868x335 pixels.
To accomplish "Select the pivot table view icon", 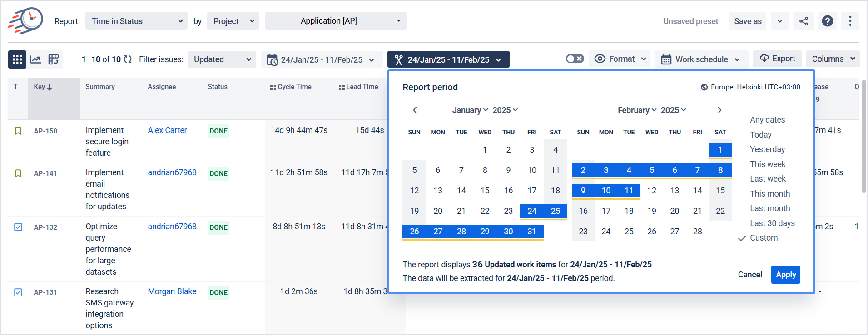I will point(53,60).
